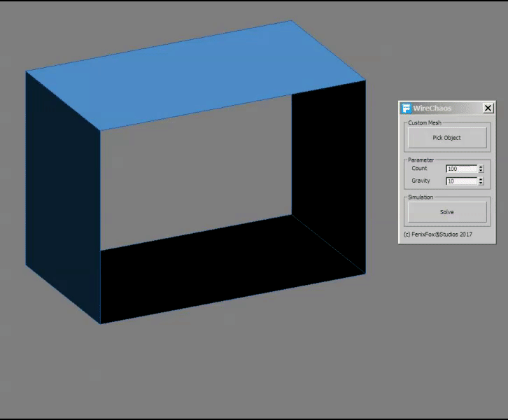Click the Gravity label
The image size is (508, 420).
pyautogui.click(x=421, y=181)
